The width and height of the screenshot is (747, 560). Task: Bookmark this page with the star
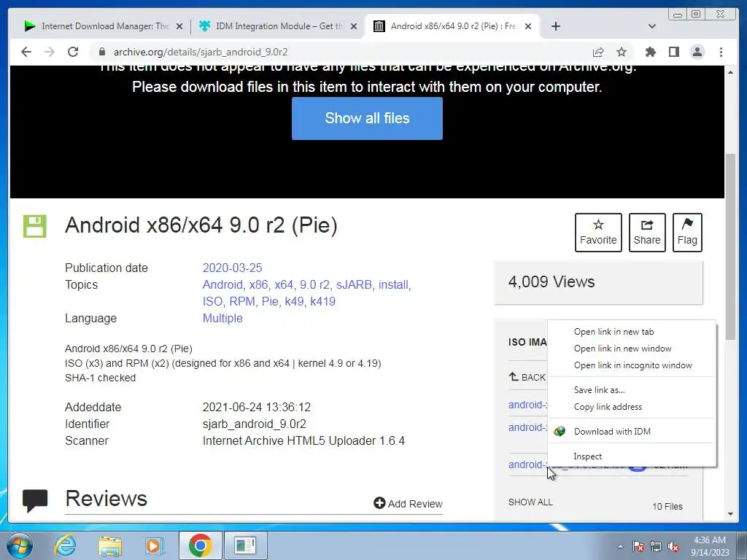tap(622, 52)
